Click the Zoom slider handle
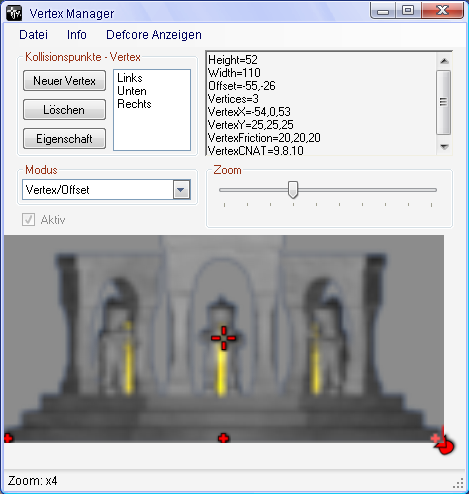Screen dimensions: 469x494 tap(293, 190)
